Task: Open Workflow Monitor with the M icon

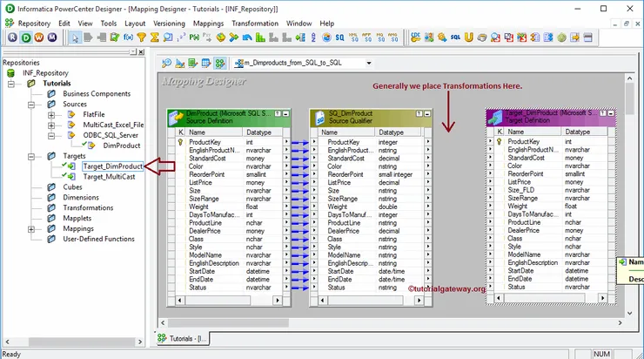Action: coord(52,37)
